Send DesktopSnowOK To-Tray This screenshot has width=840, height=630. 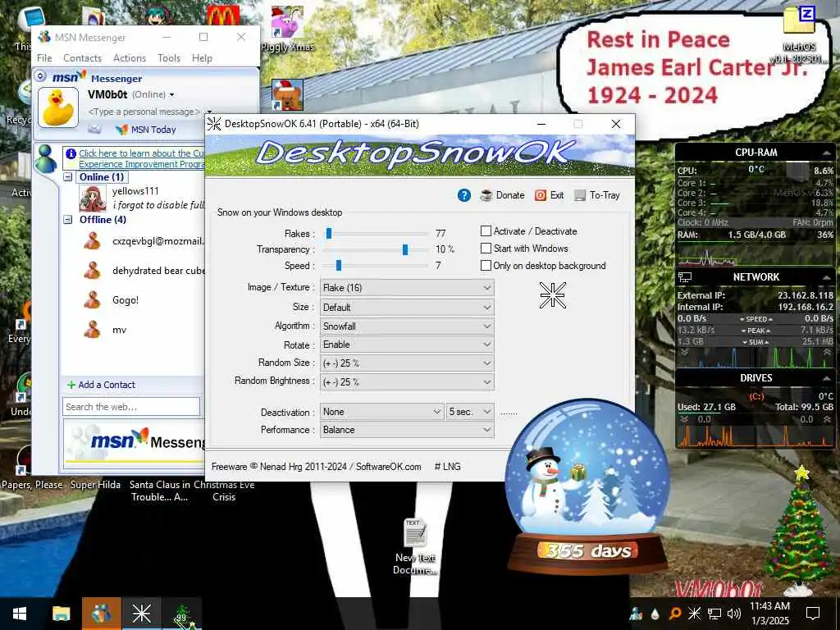pyautogui.click(x=597, y=195)
